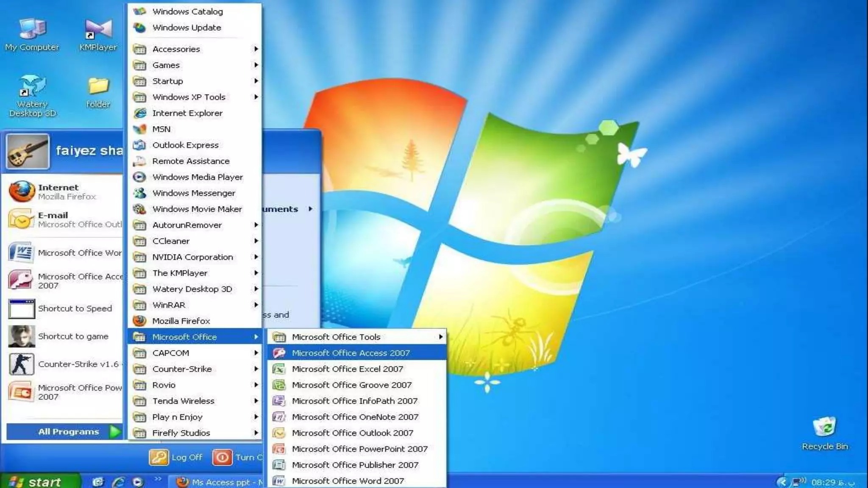
Task: Open Recycle Bin on desktop
Action: pos(824,427)
